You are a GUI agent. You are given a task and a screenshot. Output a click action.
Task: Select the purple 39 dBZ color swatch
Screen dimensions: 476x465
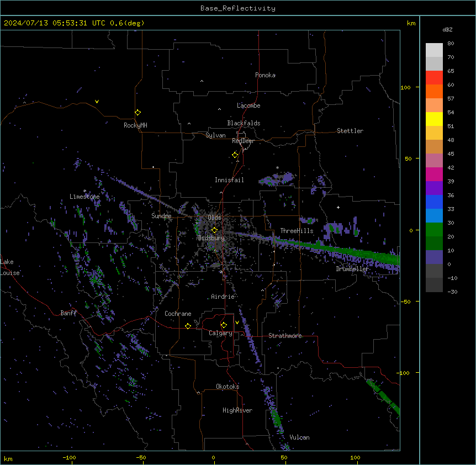point(434,188)
